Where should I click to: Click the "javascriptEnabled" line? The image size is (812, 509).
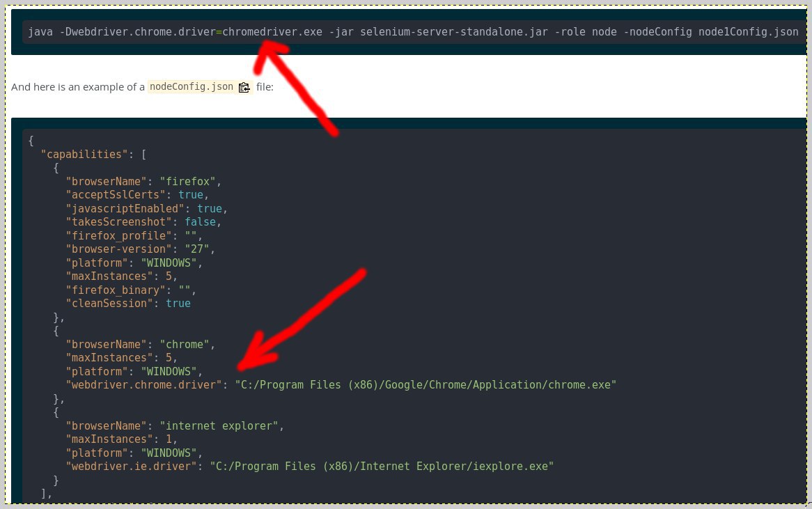[x=146, y=209]
